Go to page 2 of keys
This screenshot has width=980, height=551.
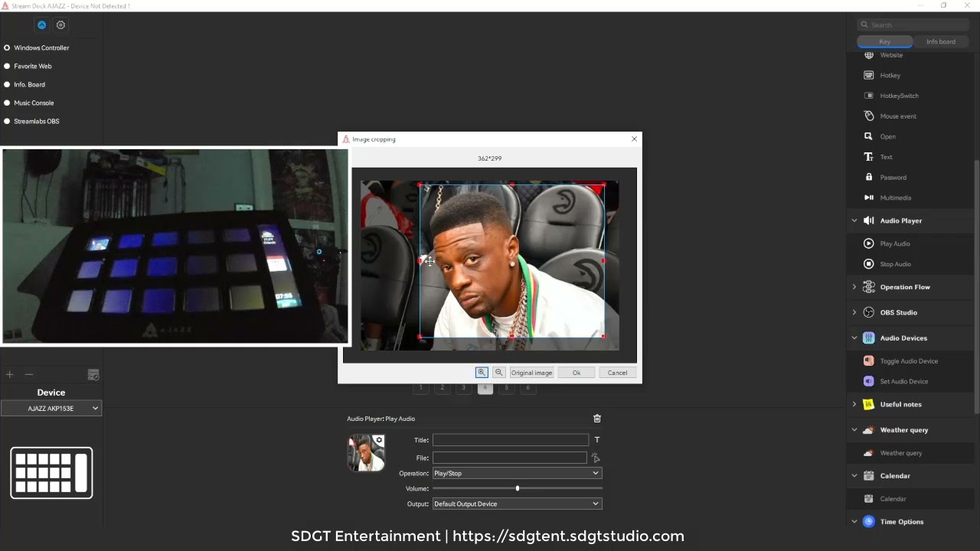point(442,388)
